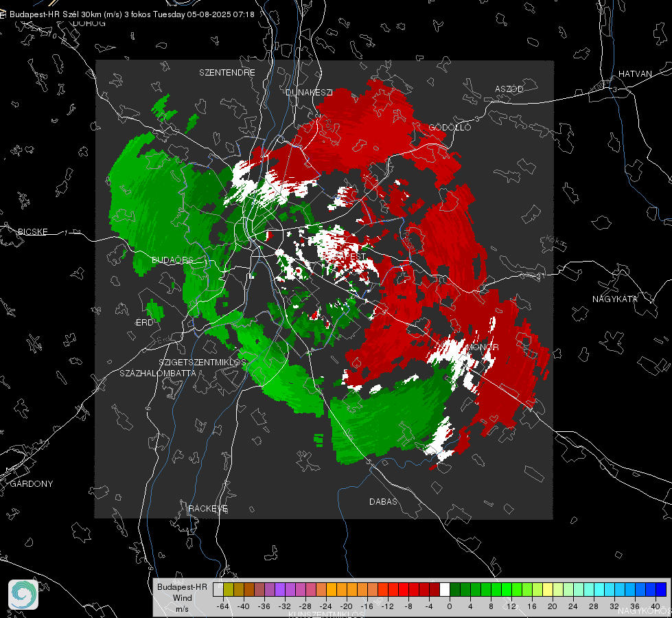Click the yellow 20 m/s legend swatch
This screenshot has width=672, height=618.
548,590
